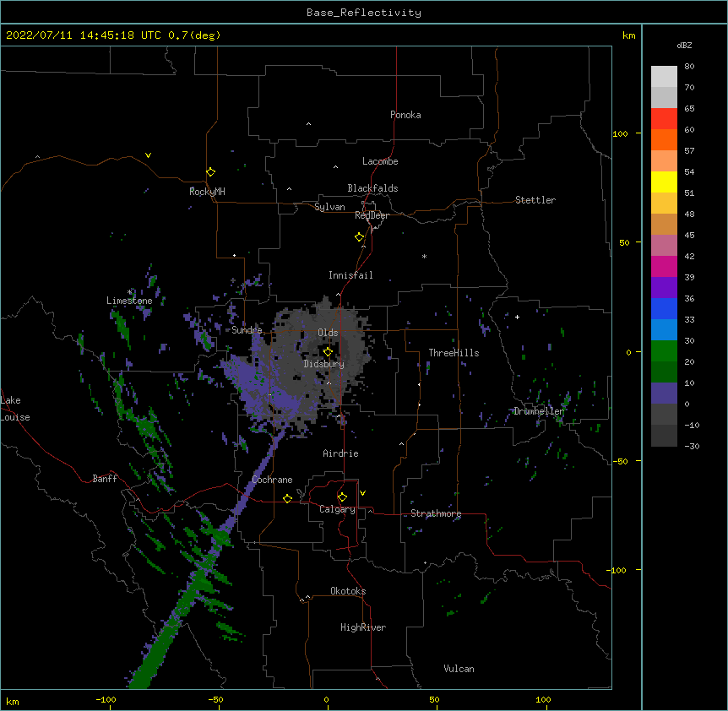Pick the mauve swatch between 45 and 42
Viewport: 728px width, 711px height.
click(x=664, y=246)
